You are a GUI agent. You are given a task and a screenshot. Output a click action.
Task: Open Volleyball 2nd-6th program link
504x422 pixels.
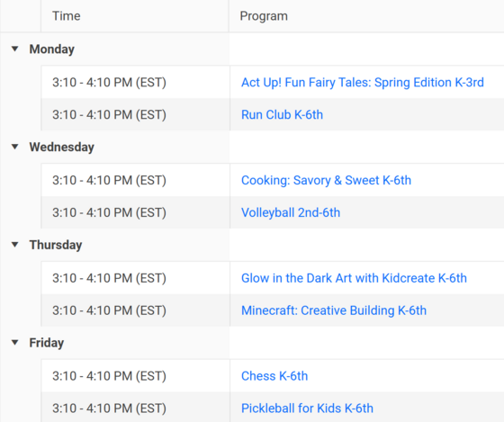click(291, 212)
